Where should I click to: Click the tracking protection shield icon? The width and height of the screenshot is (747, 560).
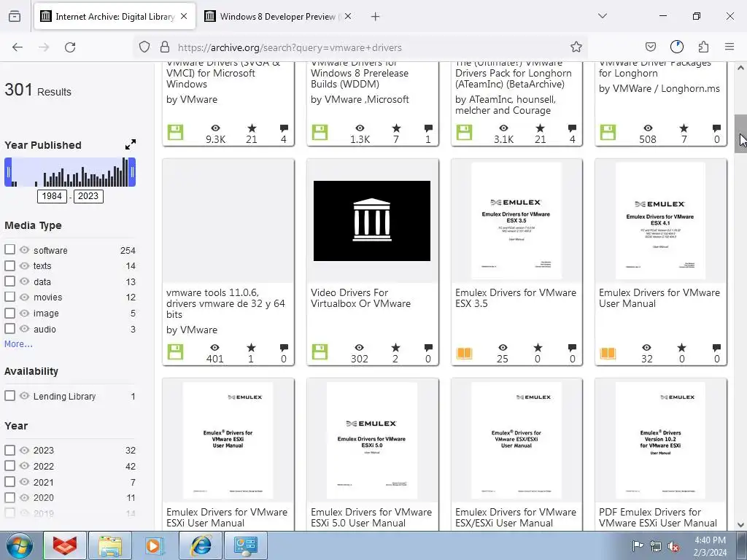[144, 47]
